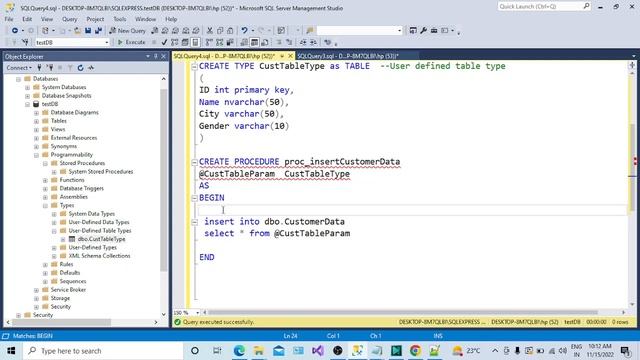Click the Connect Object Explorer plug icon

click(39, 68)
